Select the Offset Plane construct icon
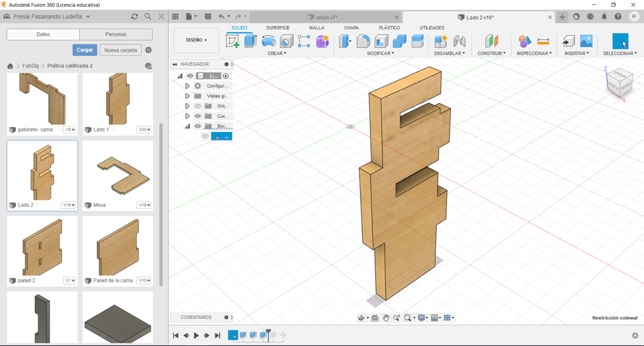Screen dimensions: 644x346 click(x=491, y=41)
